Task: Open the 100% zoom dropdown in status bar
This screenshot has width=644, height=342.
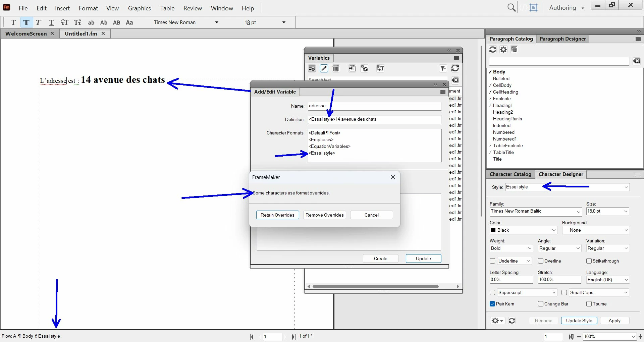Action: coord(633,337)
